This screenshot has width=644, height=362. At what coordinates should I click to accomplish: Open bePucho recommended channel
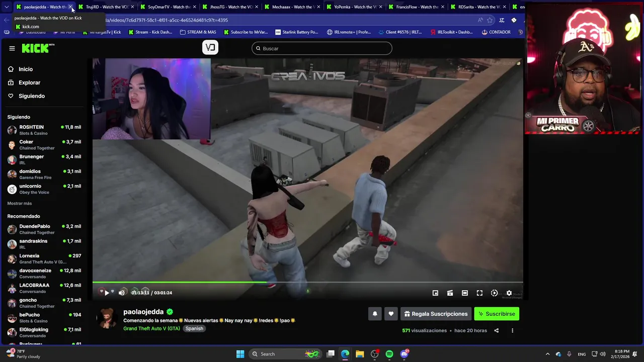(44, 318)
